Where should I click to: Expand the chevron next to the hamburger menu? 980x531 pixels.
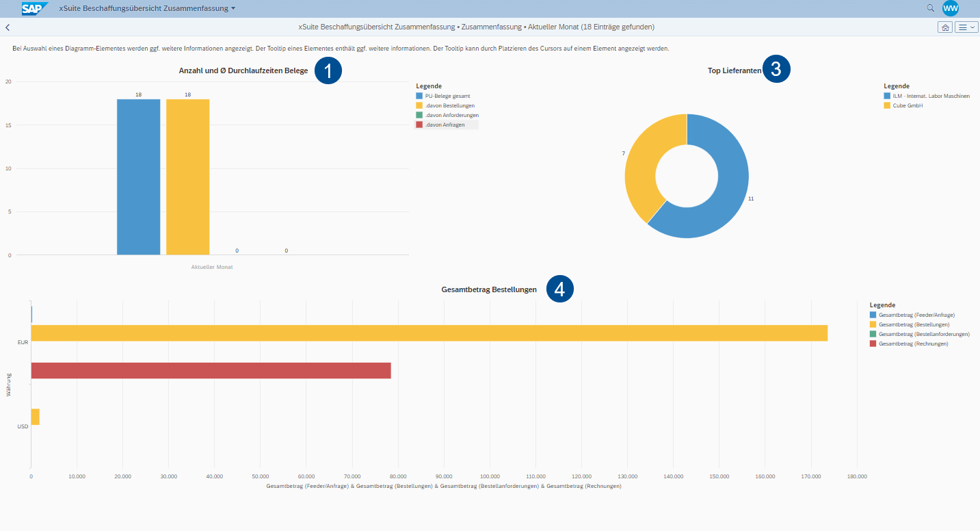point(971,27)
